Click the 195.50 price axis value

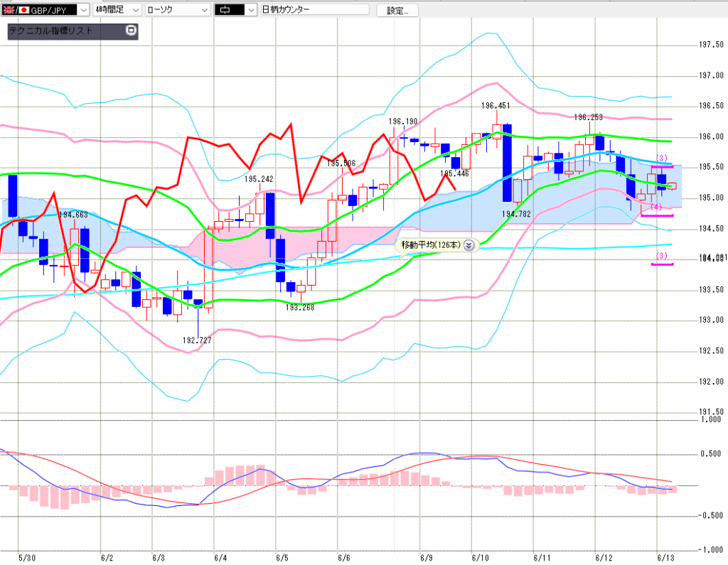711,167
